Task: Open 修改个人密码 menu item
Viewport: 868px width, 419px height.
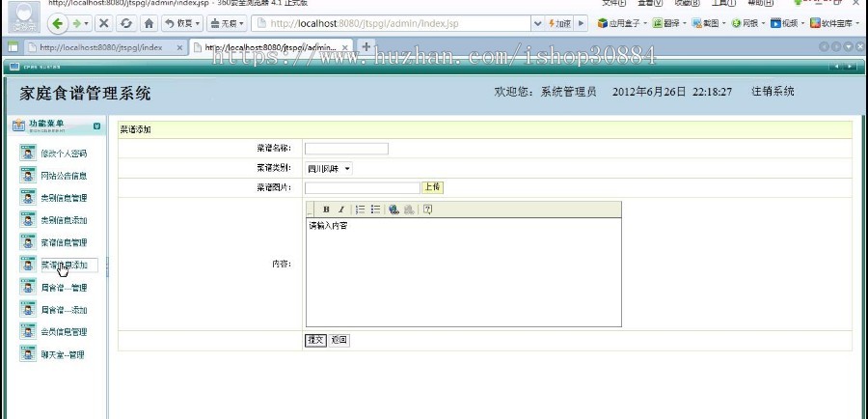Action: [64, 154]
